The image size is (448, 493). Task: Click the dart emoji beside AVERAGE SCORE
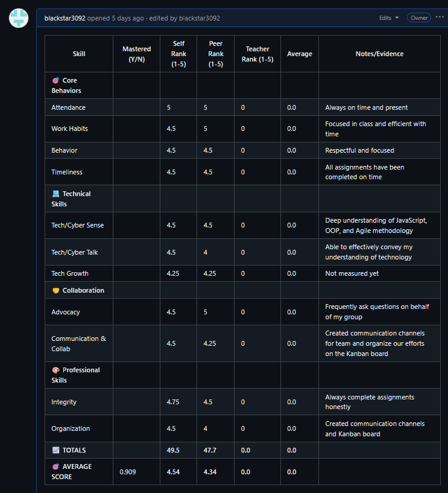click(55, 466)
